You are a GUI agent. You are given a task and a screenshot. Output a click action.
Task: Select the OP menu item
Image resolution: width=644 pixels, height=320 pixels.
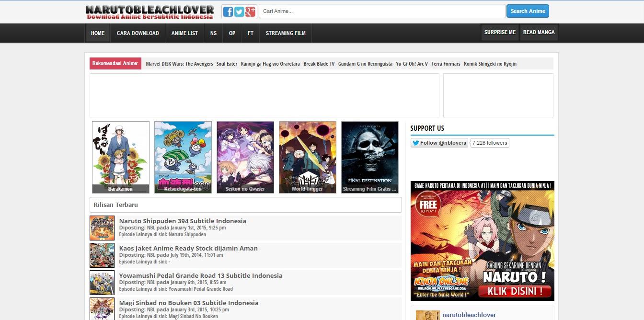click(x=232, y=33)
